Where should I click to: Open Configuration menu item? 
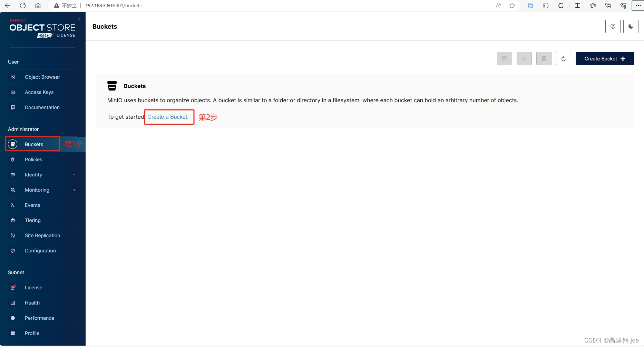pyautogui.click(x=42, y=251)
